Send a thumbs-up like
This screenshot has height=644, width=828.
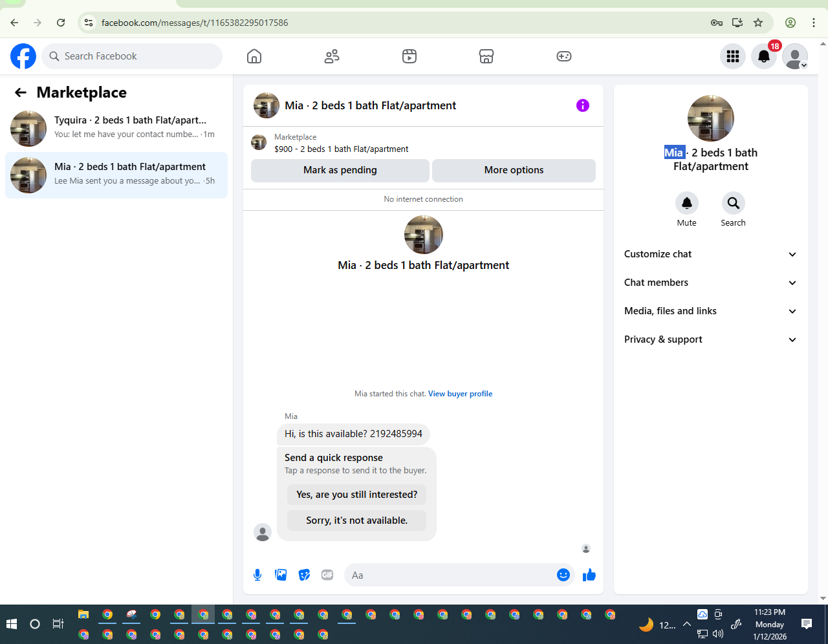[x=589, y=575]
